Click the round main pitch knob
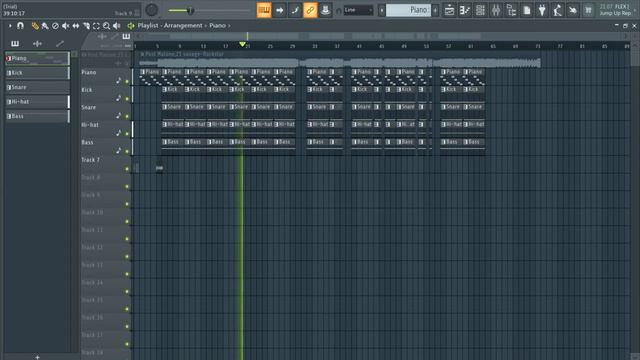Viewport: 640px width, 360px height. tap(151, 10)
